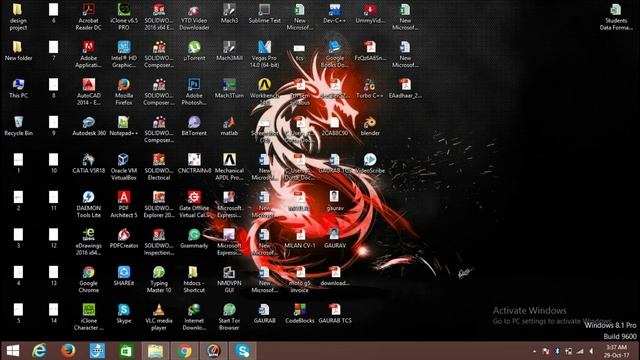Click the Windows Start button
Viewport: 640px width, 360px height.
(x=13, y=351)
